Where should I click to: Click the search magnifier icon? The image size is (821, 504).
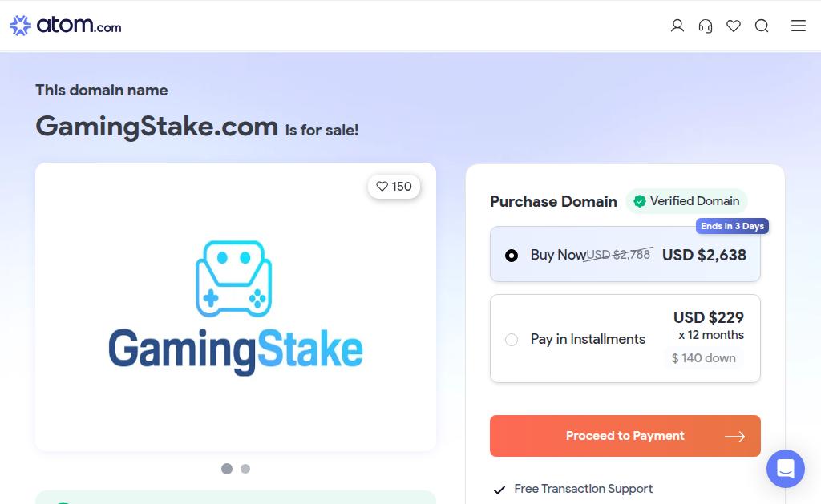[762, 26]
